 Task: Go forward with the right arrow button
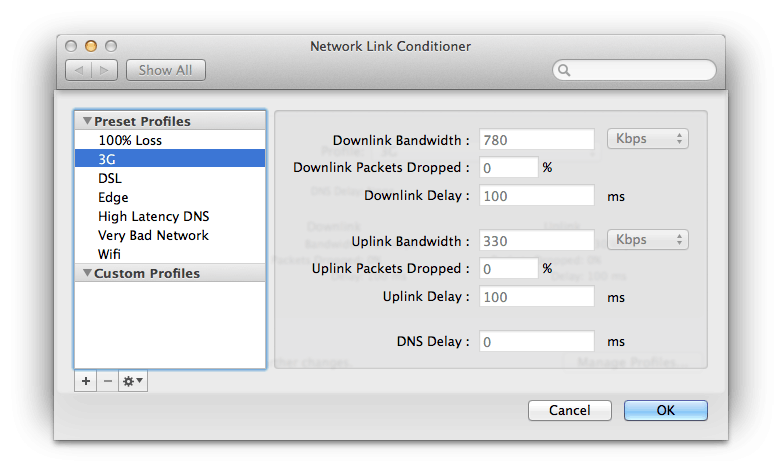coord(106,70)
